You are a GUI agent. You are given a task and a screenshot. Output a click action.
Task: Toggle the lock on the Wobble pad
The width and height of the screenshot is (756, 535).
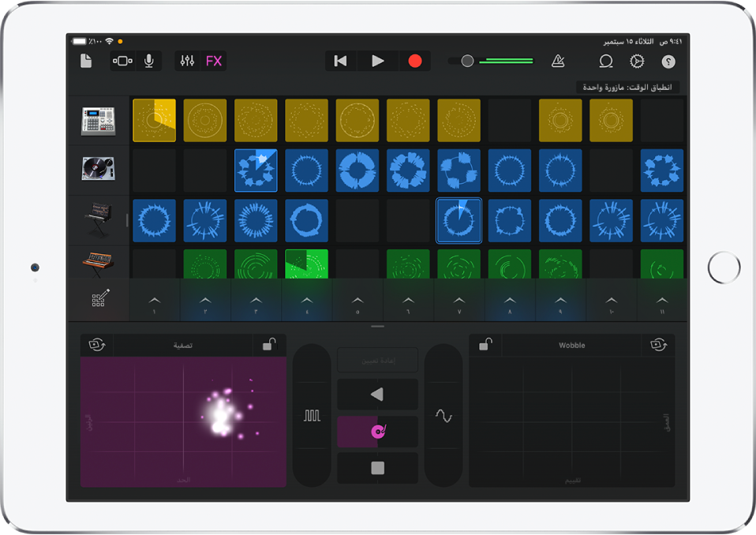point(485,345)
